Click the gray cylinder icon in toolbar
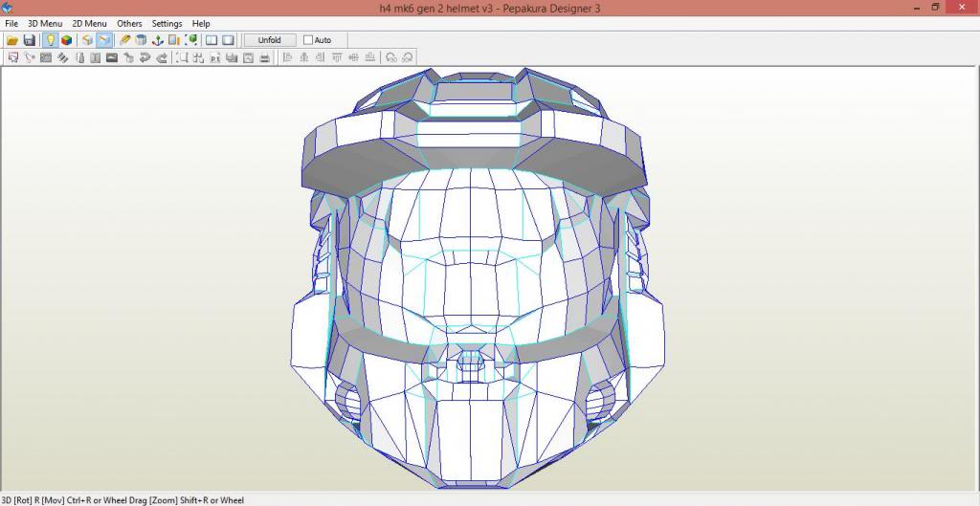 point(141,40)
